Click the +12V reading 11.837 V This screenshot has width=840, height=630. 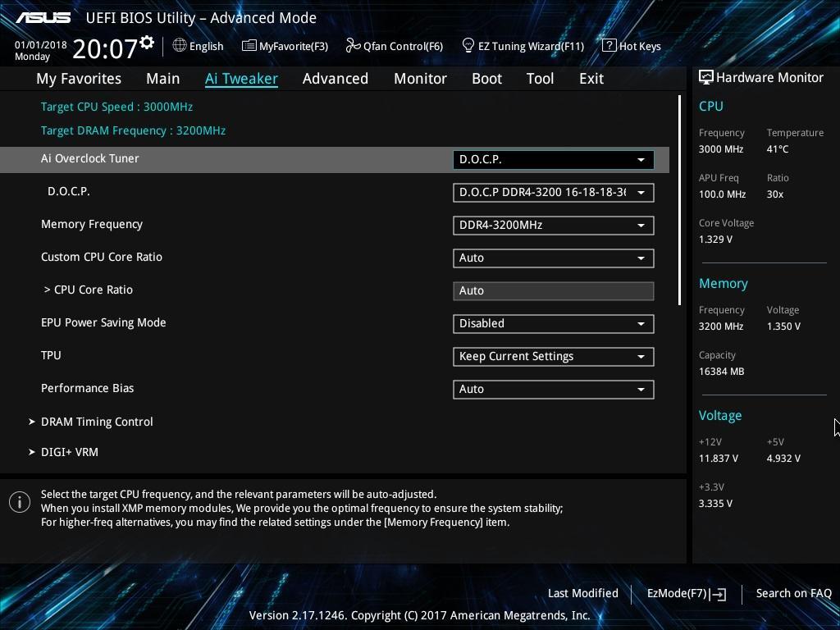point(718,459)
